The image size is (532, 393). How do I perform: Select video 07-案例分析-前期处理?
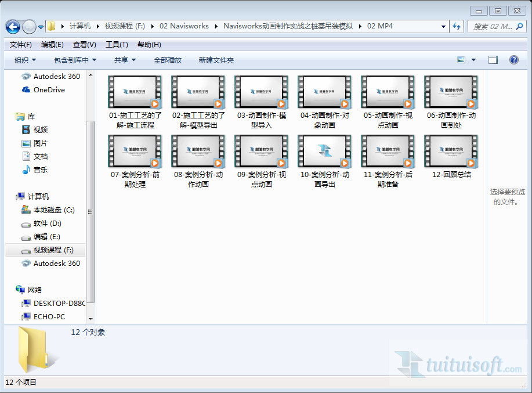pos(135,162)
